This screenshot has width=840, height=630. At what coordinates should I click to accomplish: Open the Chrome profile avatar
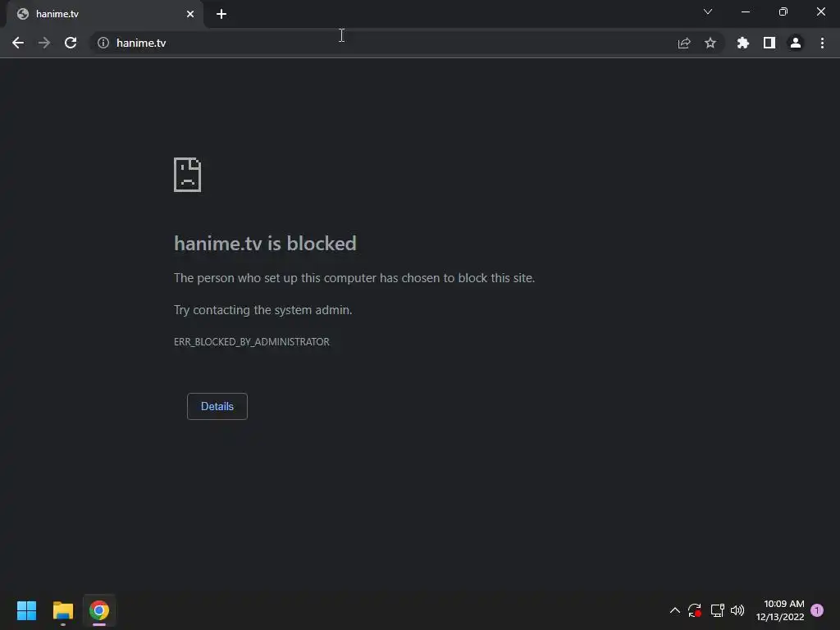(x=796, y=43)
